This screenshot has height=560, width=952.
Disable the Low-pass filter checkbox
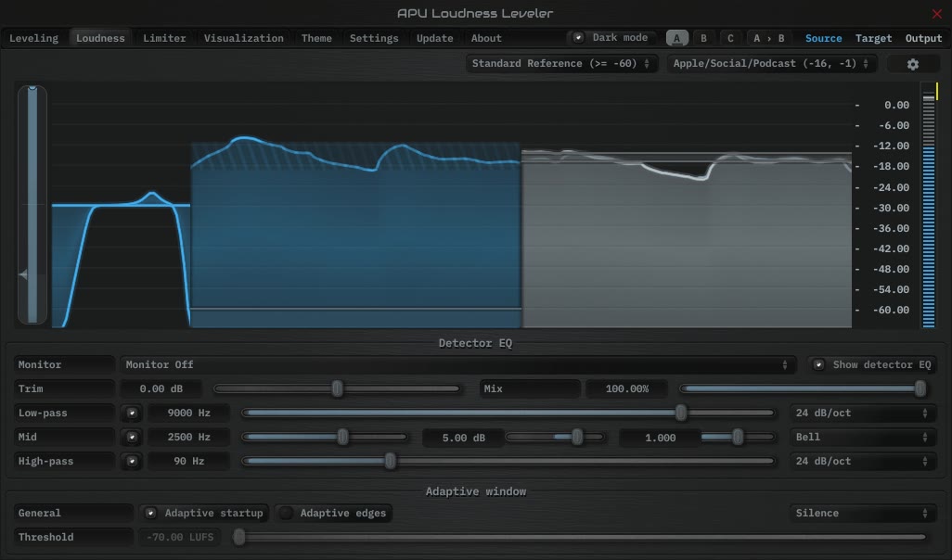pyautogui.click(x=132, y=414)
